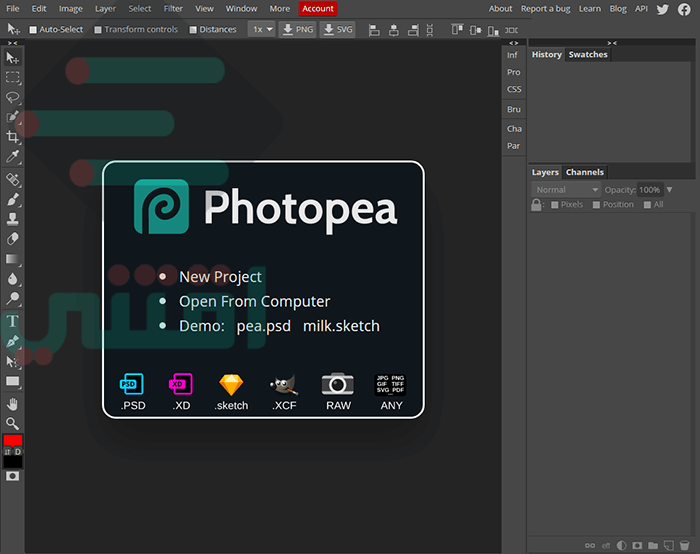Select the Eyedropper tool
Image resolution: width=700 pixels, height=554 pixels.
(x=12, y=156)
